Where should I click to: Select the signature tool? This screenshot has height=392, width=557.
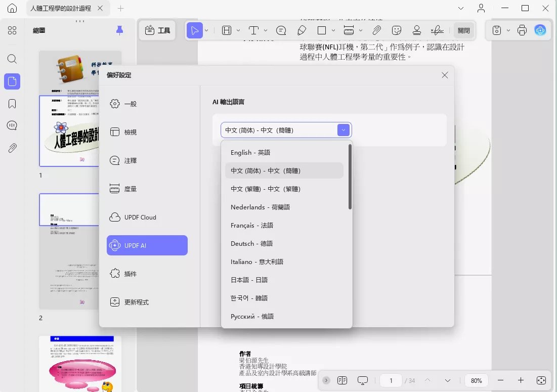437,30
